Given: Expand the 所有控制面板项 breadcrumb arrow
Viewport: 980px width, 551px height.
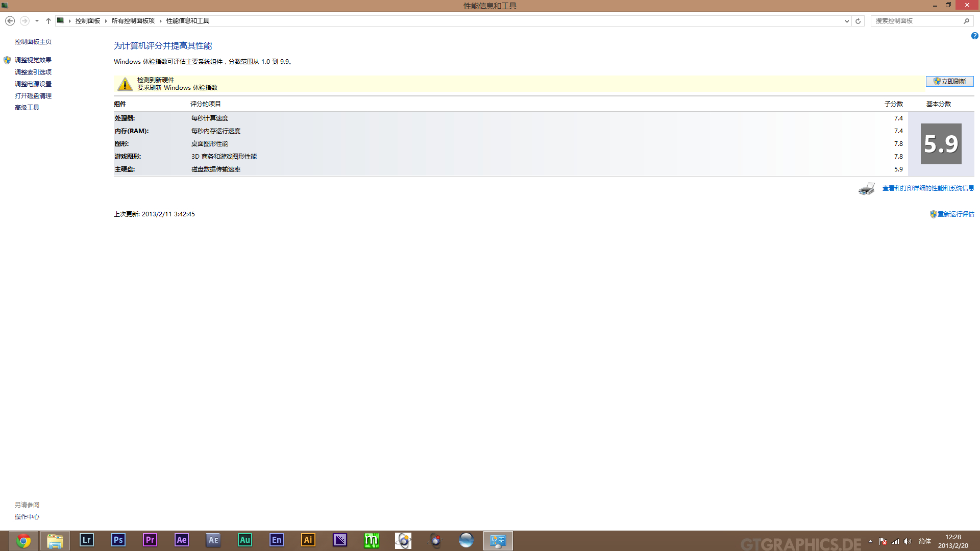Looking at the screenshot, I should (x=160, y=21).
